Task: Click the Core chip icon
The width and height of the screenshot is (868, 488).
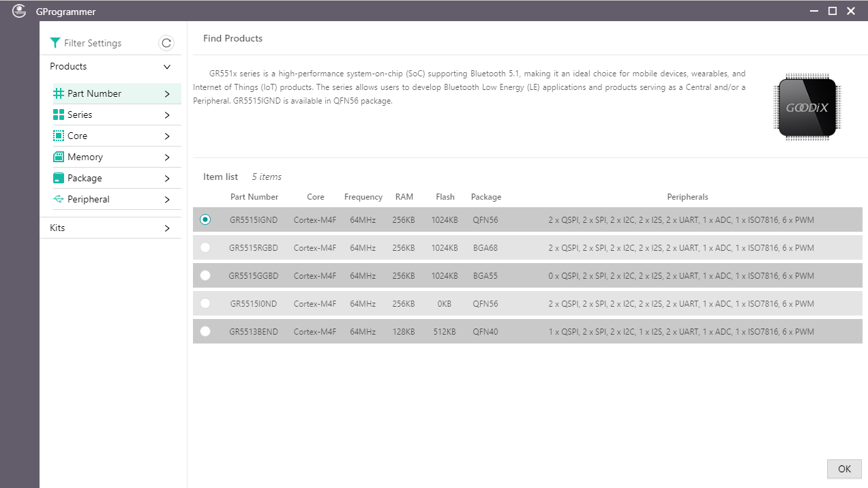Action: (59, 136)
